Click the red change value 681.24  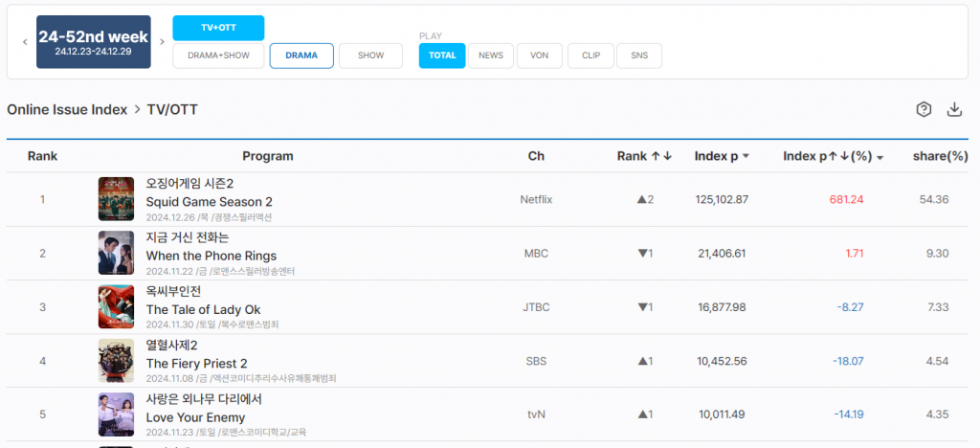847,200
